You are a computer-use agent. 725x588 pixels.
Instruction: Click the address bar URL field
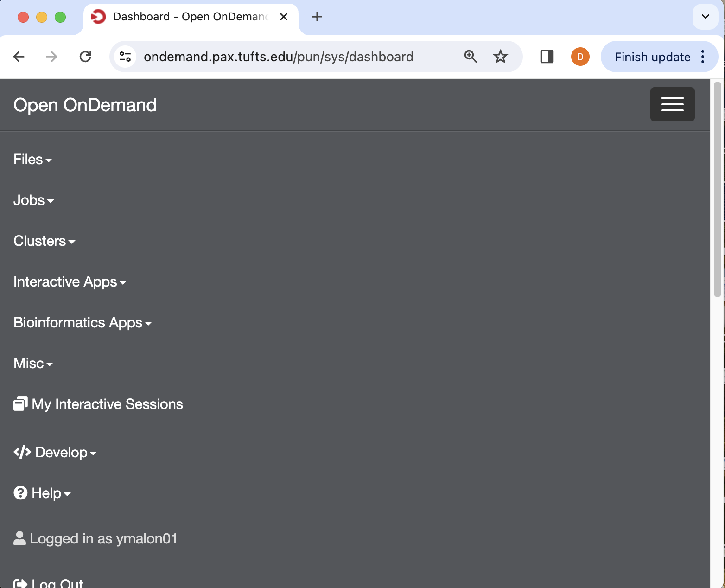279,57
